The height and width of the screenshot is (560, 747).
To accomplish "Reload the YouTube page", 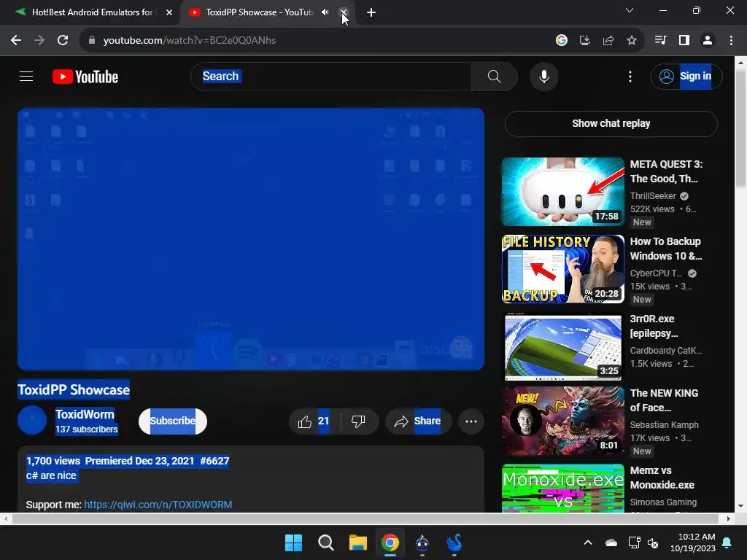I will [63, 41].
